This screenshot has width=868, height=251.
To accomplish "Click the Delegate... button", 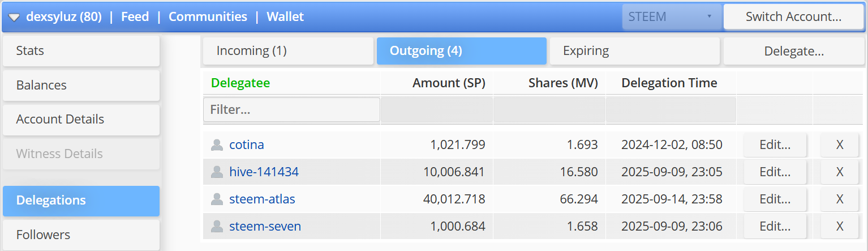I will pyautogui.click(x=794, y=51).
